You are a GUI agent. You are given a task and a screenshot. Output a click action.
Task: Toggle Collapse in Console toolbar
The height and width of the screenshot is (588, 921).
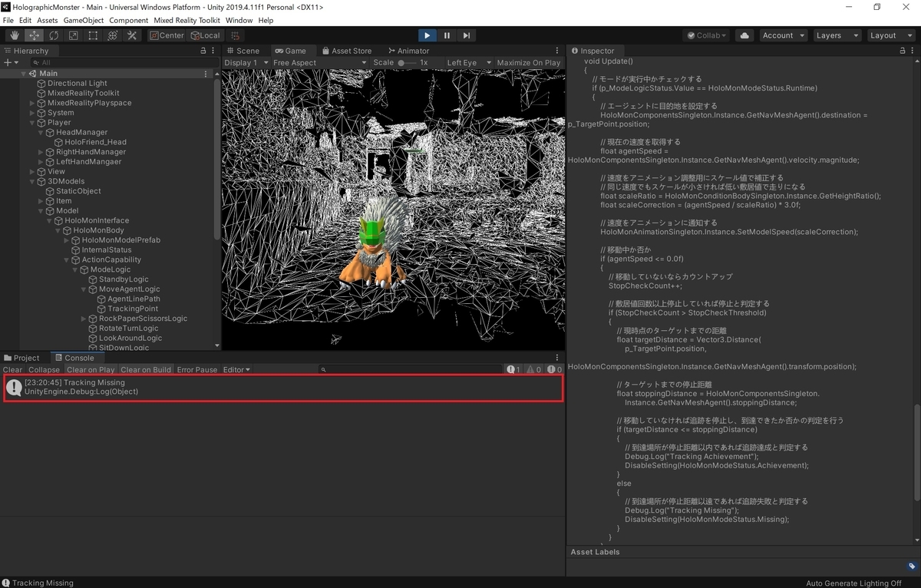pyautogui.click(x=44, y=370)
